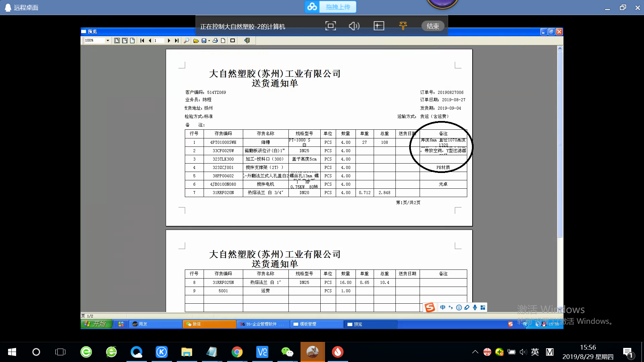
Task: Click the volume icon in system tray
Action: point(523,352)
